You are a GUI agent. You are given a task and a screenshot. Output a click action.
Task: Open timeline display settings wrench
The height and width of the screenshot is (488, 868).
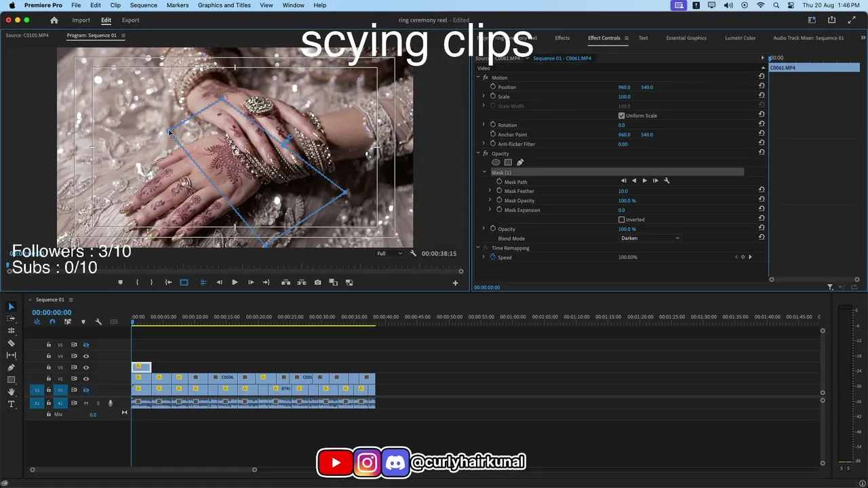pyautogui.click(x=98, y=322)
